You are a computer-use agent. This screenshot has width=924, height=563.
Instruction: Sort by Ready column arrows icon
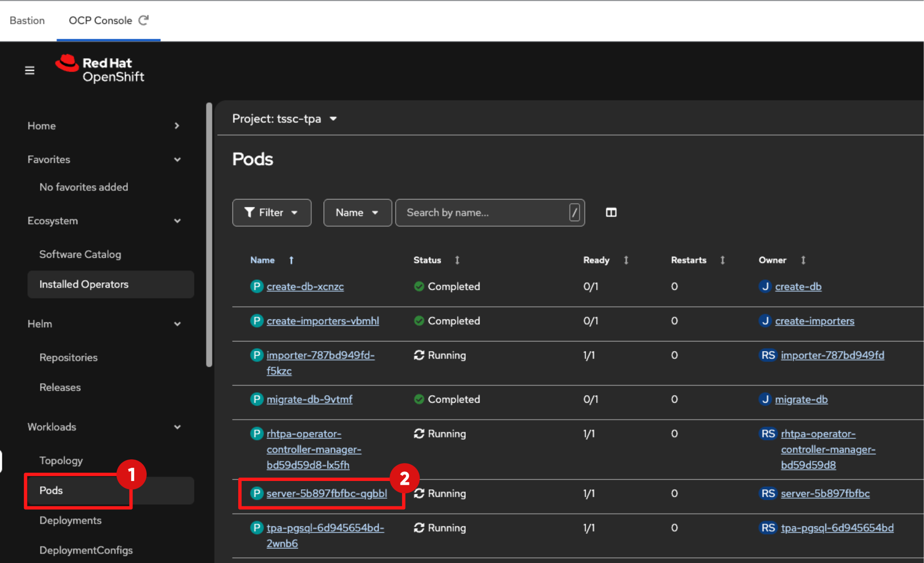click(x=626, y=260)
